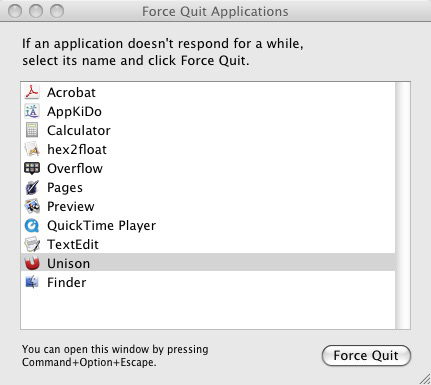
Task: Click the Calculator app icon
Action: pyautogui.click(x=32, y=130)
